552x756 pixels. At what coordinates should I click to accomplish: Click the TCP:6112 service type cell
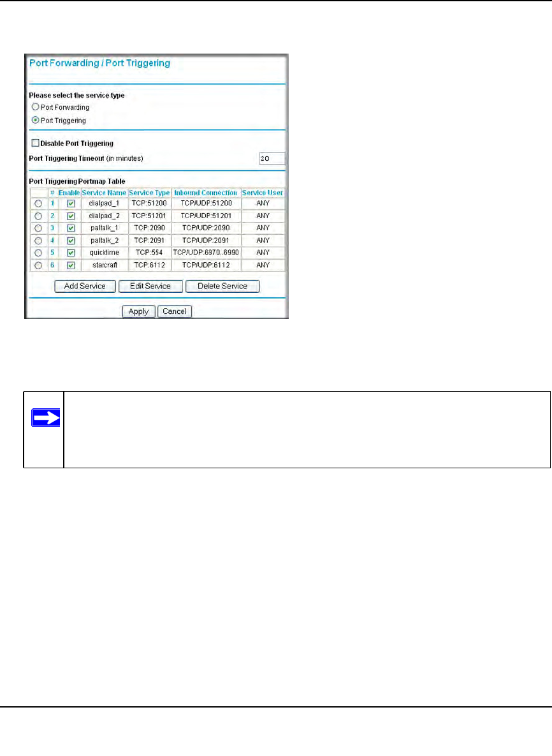149,265
